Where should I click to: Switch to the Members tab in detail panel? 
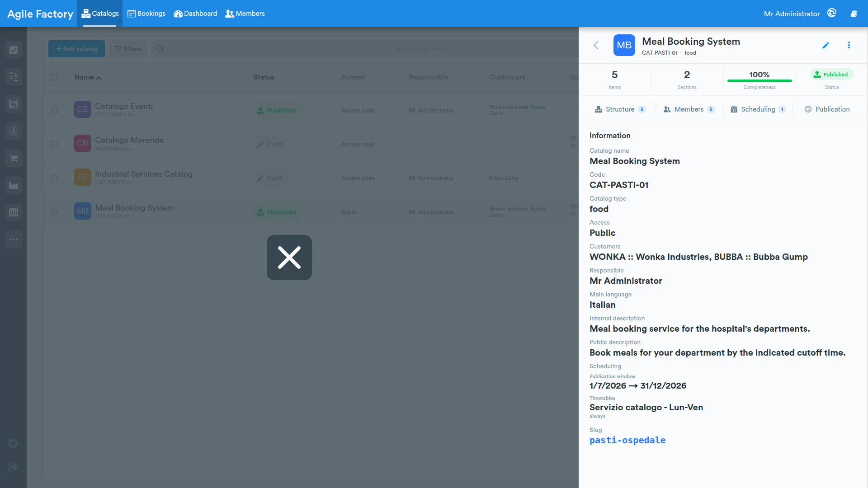689,109
